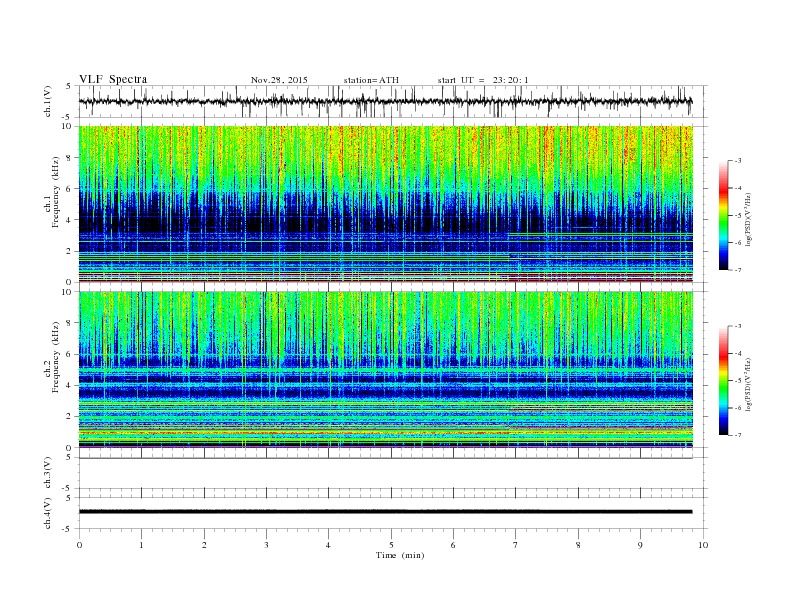Screen dimensions: 792x612
Task: Click the ch.1(V) axis label
Action: tap(48, 101)
